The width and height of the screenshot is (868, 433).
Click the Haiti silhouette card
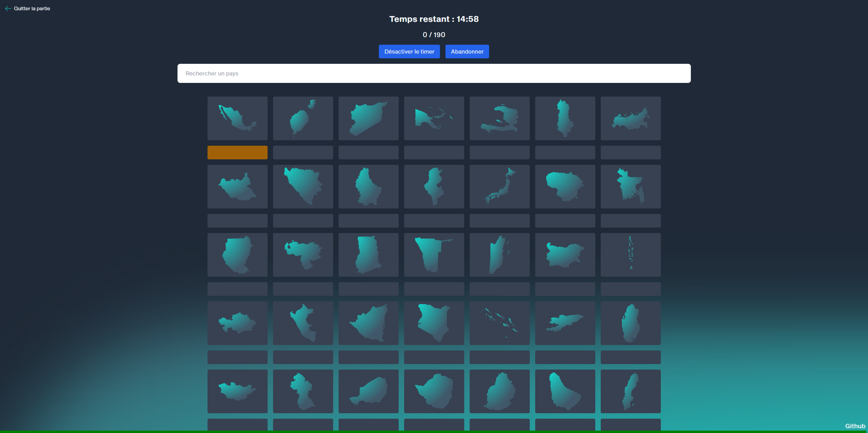(500, 118)
